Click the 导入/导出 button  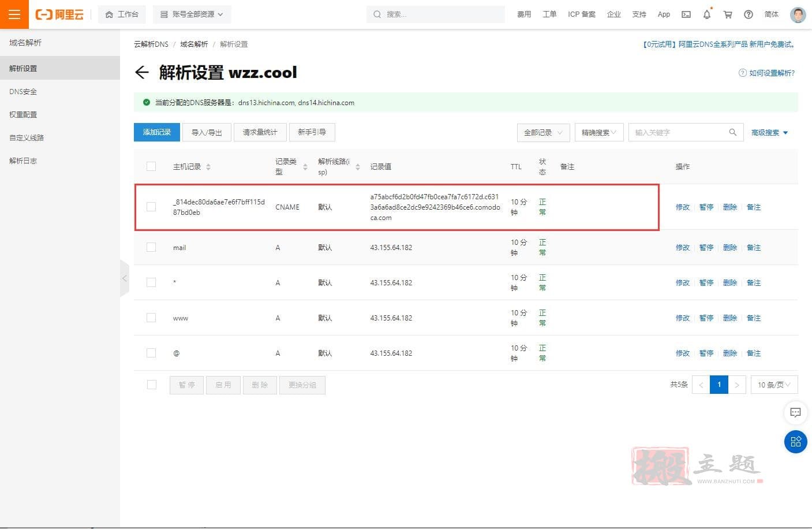pyautogui.click(x=207, y=132)
